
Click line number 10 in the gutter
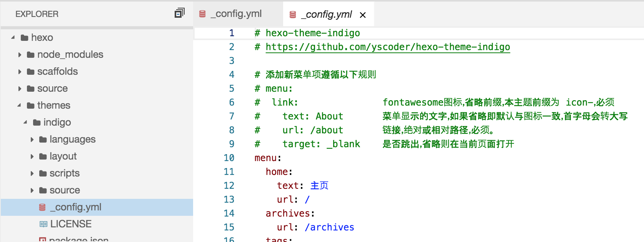point(229,158)
